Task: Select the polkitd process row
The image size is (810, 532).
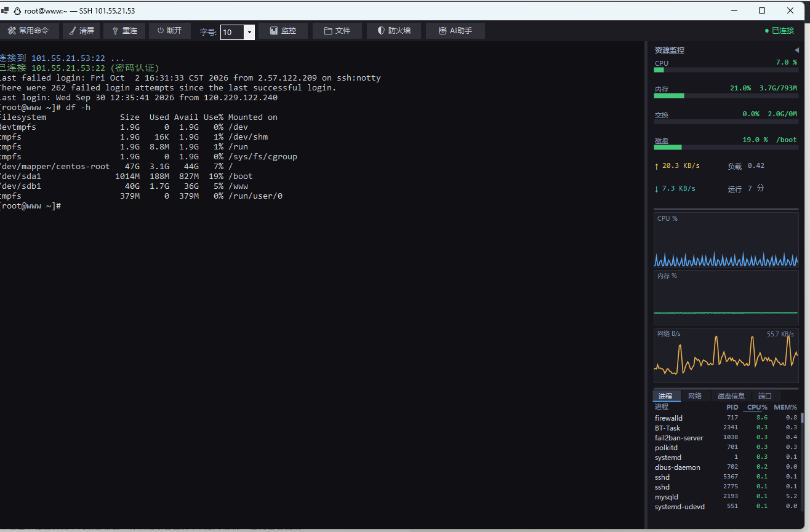Action: (726, 448)
